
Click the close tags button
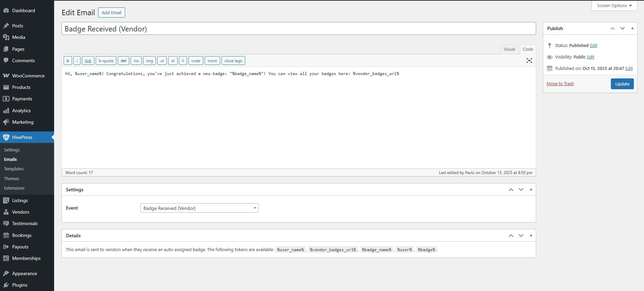pos(233,61)
